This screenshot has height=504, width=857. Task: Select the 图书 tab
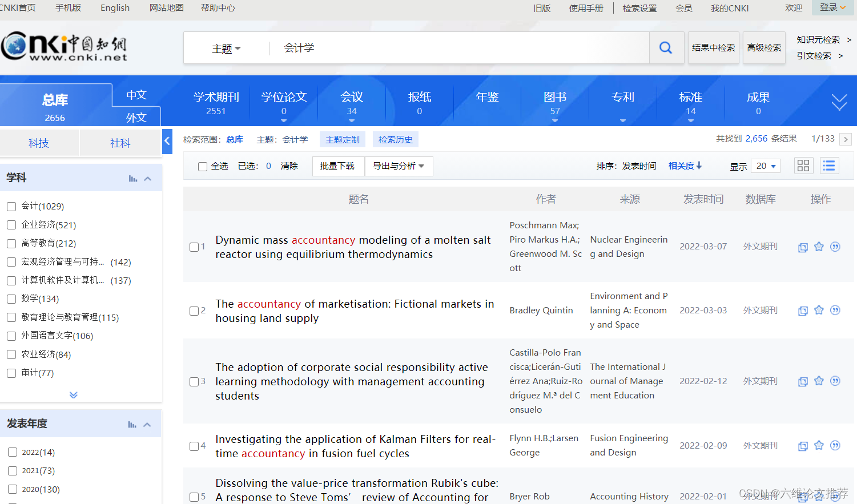tap(555, 102)
